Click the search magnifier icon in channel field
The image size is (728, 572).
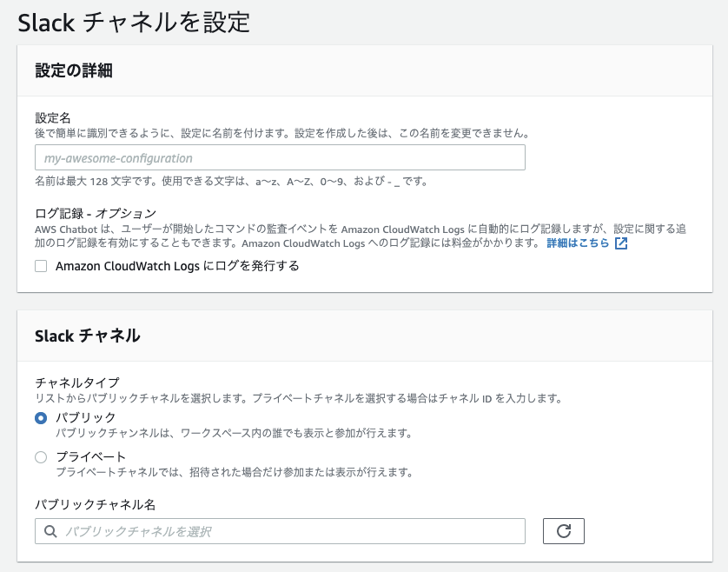tap(50, 531)
